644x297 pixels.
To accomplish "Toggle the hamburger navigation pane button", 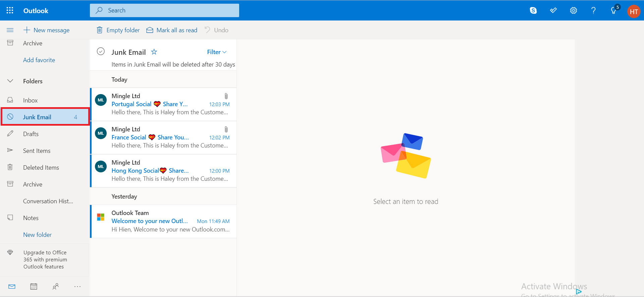I will [x=10, y=30].
